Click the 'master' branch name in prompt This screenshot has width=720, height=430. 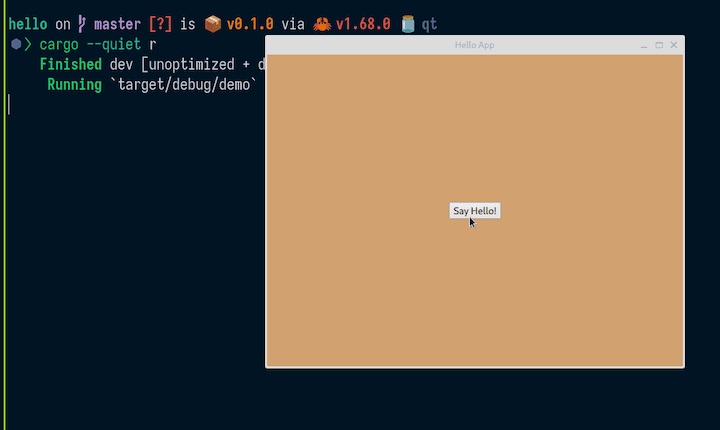pyautogui.click(x=117, y=24)
